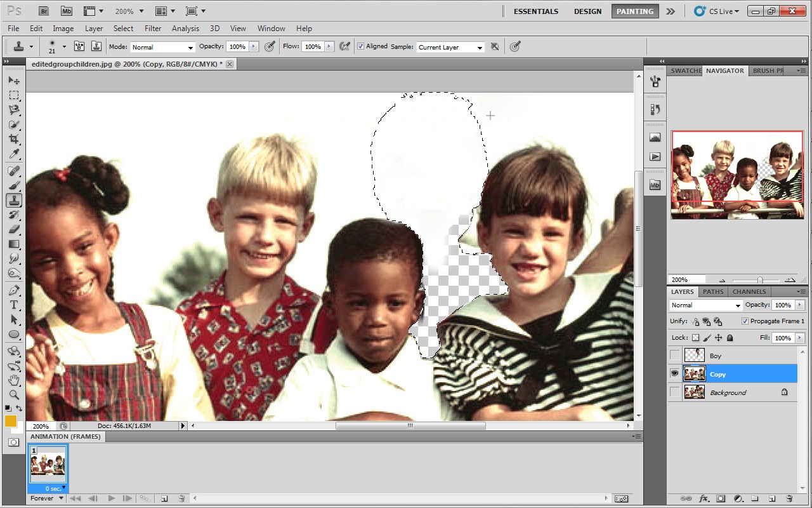Click the canvas horizontal scrollbar thumb

[x=410, y=426]
